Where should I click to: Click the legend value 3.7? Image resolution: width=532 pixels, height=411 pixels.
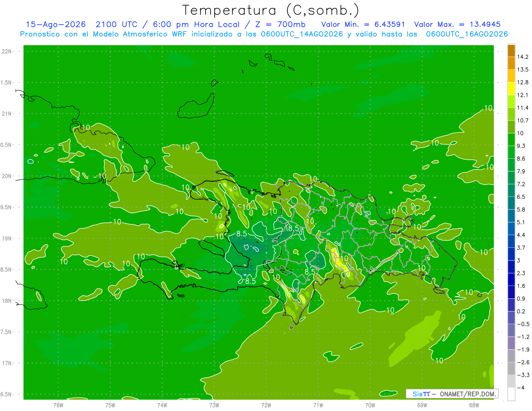pyautogui.click(x=522, y=248)
